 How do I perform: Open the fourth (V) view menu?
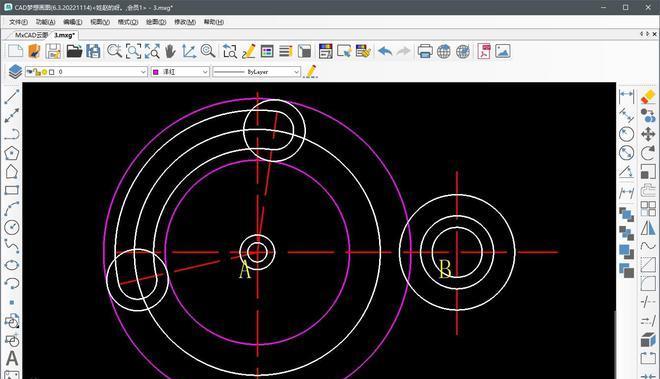pos(100,22)
